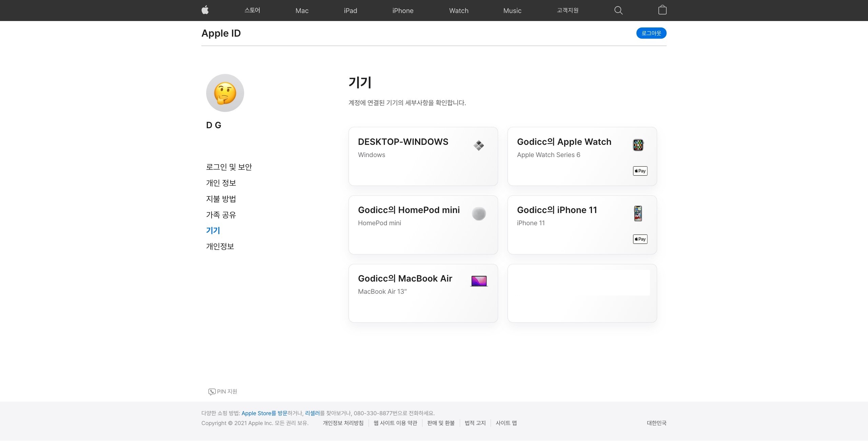Open the Mac navigation menu item
The width and height of the screenshot is (868, 441).
(x=302, y=11)
